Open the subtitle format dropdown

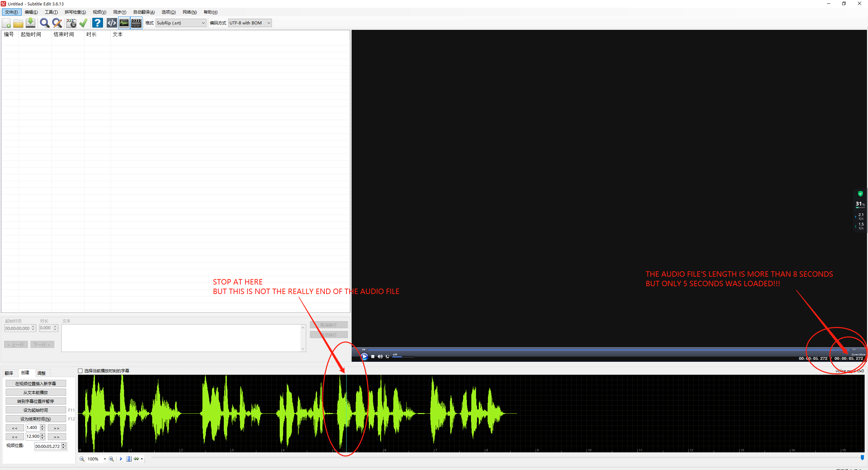click(202, 23)
